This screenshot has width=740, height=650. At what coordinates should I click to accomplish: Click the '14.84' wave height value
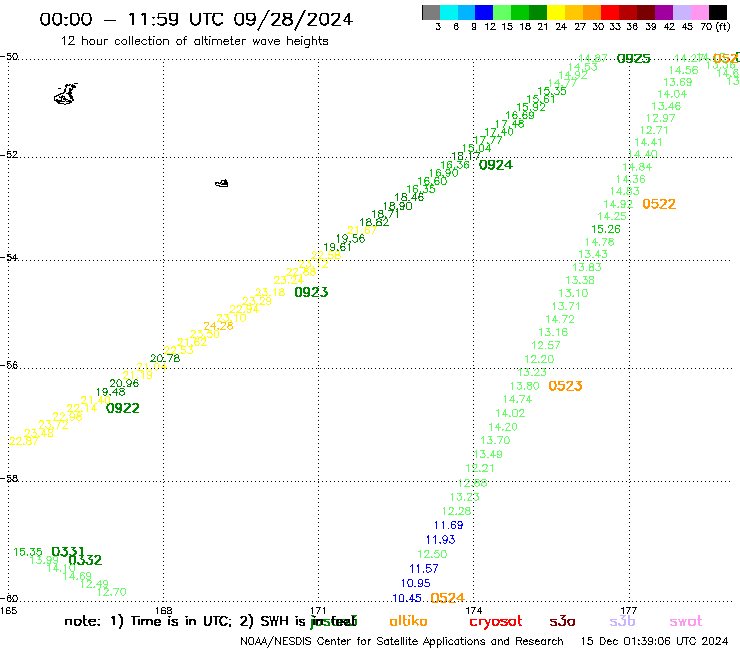(637, 167)
